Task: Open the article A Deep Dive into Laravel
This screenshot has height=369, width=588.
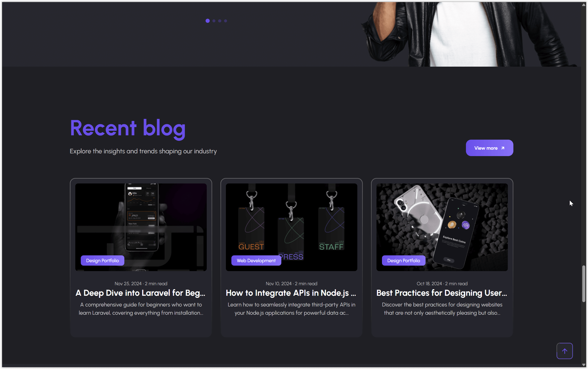Action: click(x=141, y=293)
